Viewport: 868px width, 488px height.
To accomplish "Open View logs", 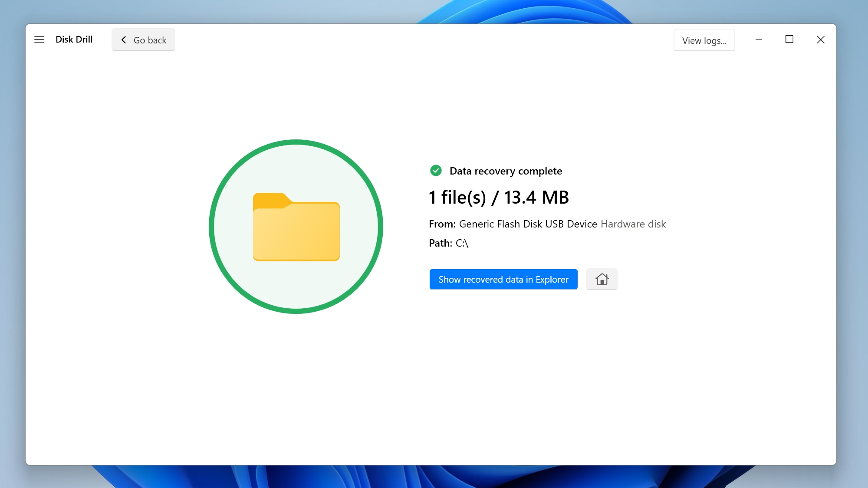I will point(704,40).
